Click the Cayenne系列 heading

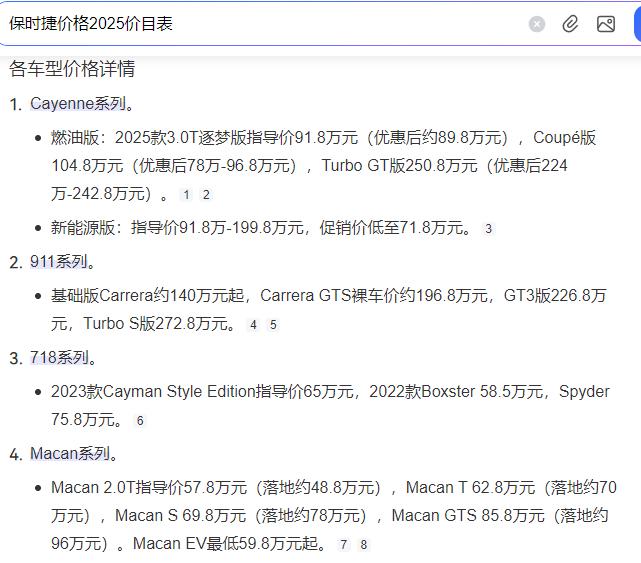(x=78, y=103)
